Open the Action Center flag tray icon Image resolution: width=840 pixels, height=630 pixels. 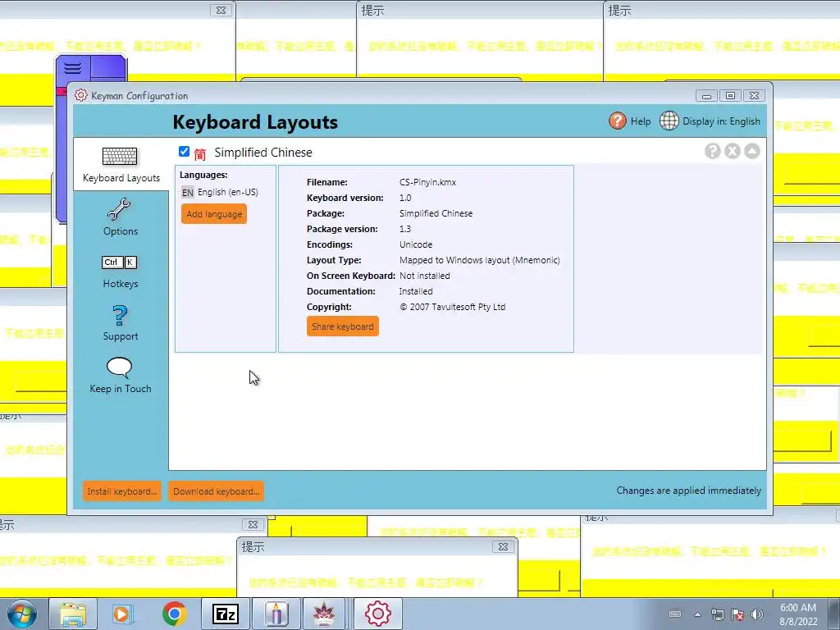coord(737,614)
